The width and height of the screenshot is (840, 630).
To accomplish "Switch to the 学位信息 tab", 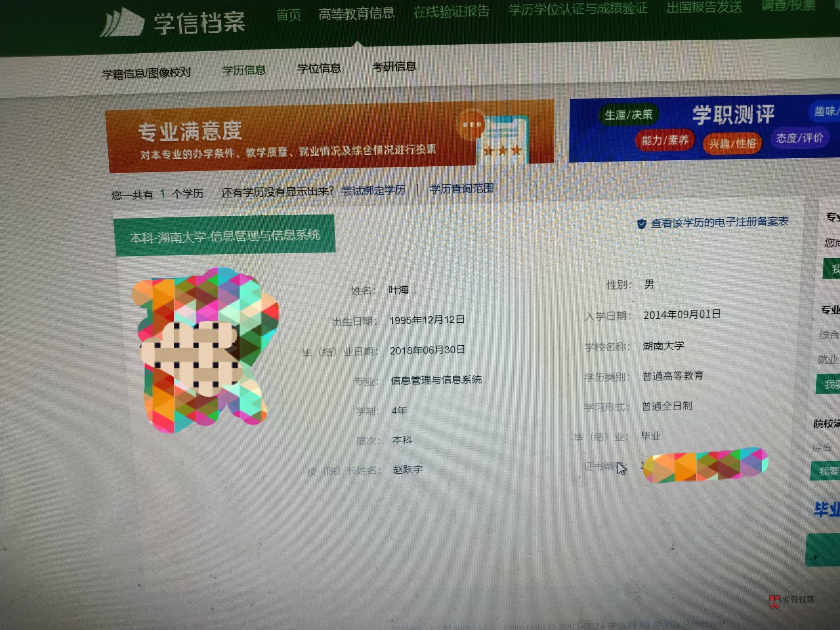I will [x=319, y=68].
